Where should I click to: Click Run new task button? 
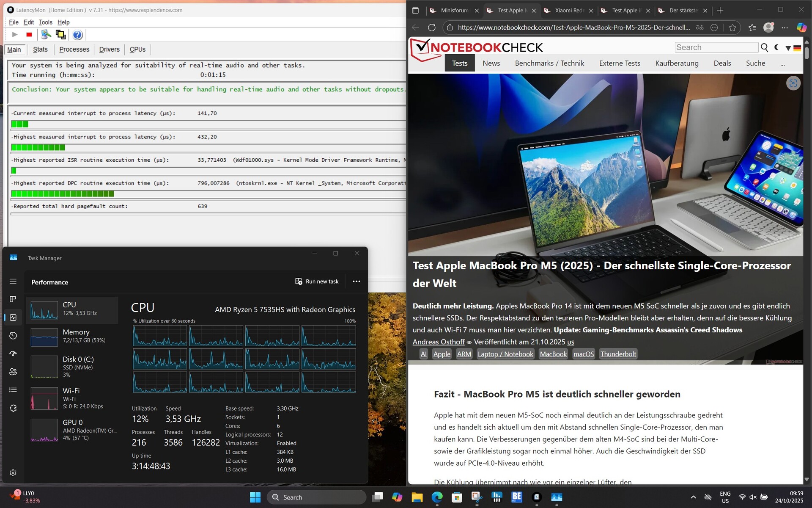317,282
